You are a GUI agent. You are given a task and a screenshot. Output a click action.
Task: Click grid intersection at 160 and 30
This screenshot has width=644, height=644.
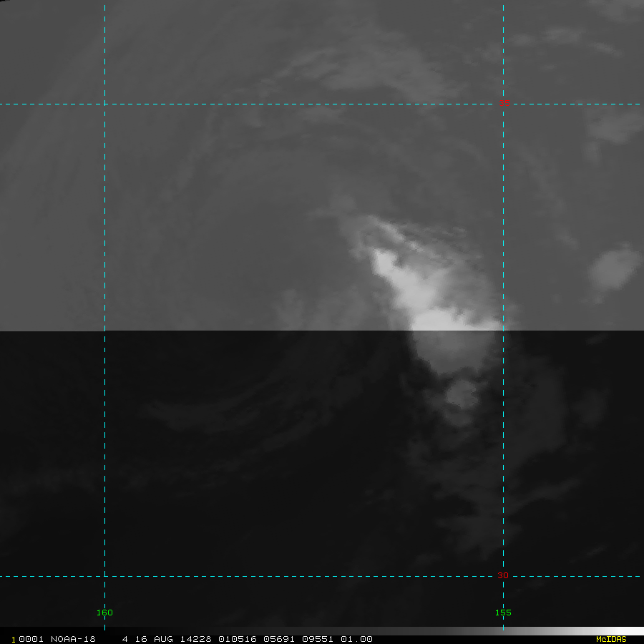click(x=104, y=576)
